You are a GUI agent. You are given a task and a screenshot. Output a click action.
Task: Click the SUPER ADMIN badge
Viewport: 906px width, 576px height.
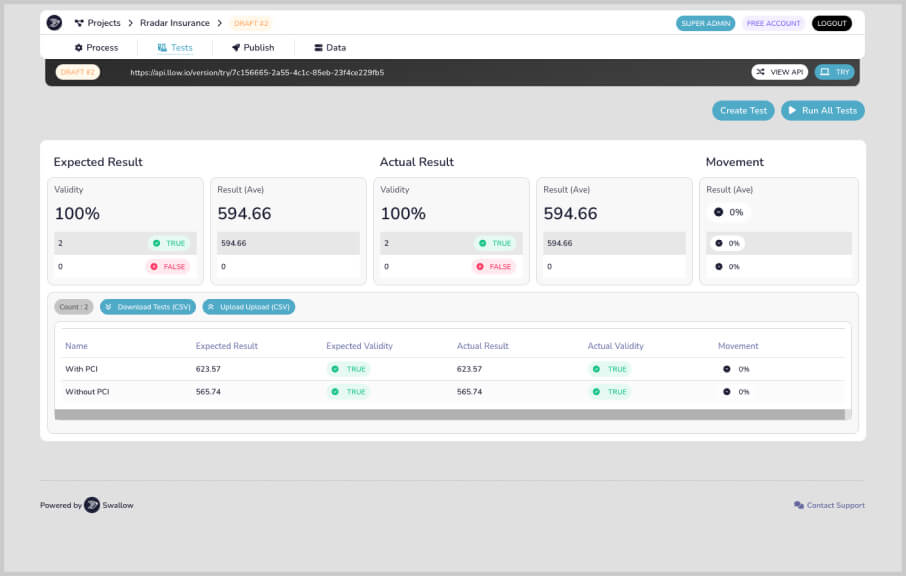point(706,23)
